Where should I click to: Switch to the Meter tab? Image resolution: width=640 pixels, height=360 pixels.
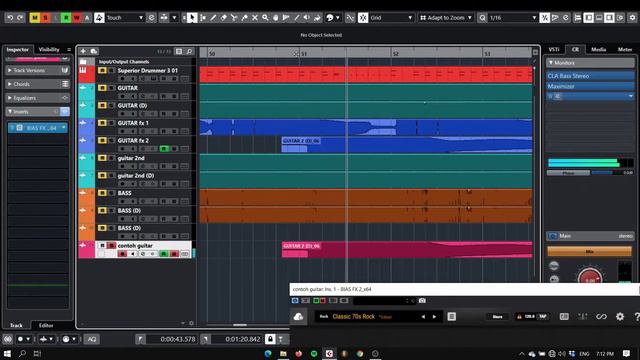pos(625,49)
